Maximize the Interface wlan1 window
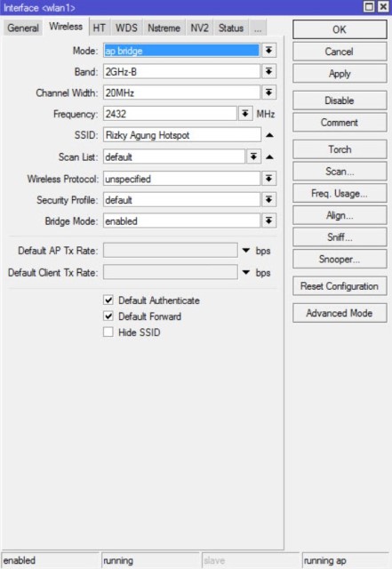392x569 pixels. (369, 7)
